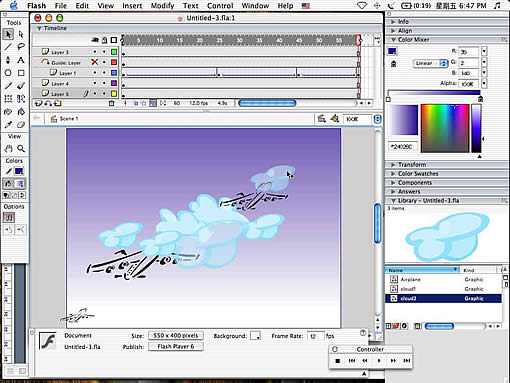Open the Linear fill type dropdown
510x383 pixels.
point(430,63)
